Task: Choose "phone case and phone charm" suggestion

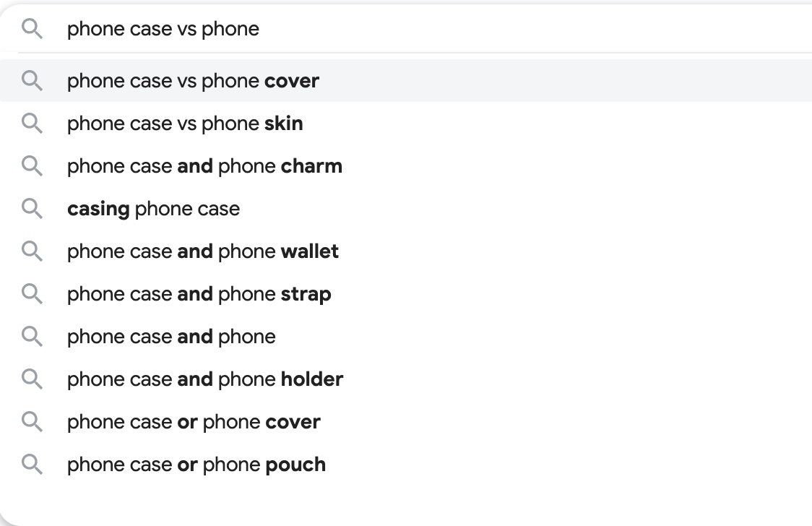Action: point(204,166)
